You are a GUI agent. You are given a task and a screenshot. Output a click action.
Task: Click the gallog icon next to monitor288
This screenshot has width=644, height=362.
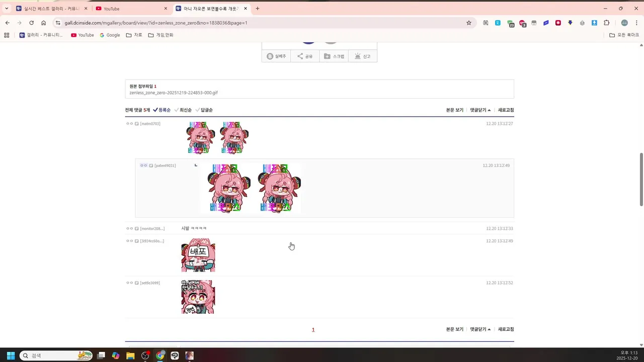click(x=136, y=229)
